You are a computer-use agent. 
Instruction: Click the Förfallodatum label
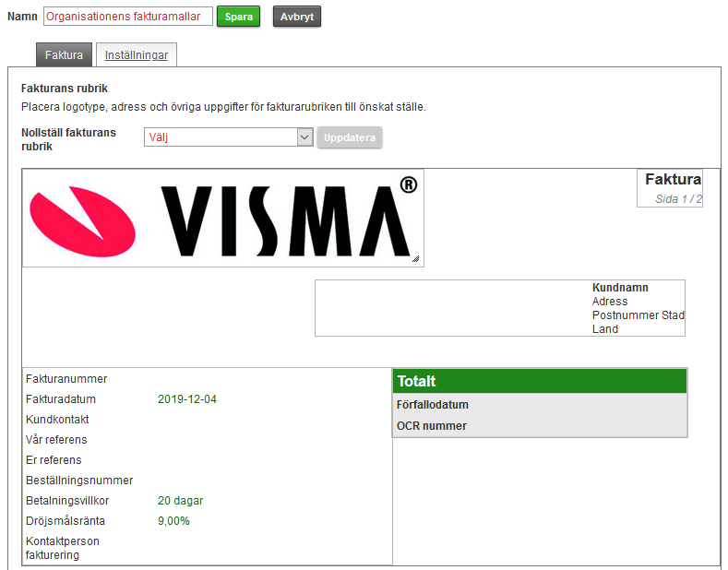tap(432, 405)
